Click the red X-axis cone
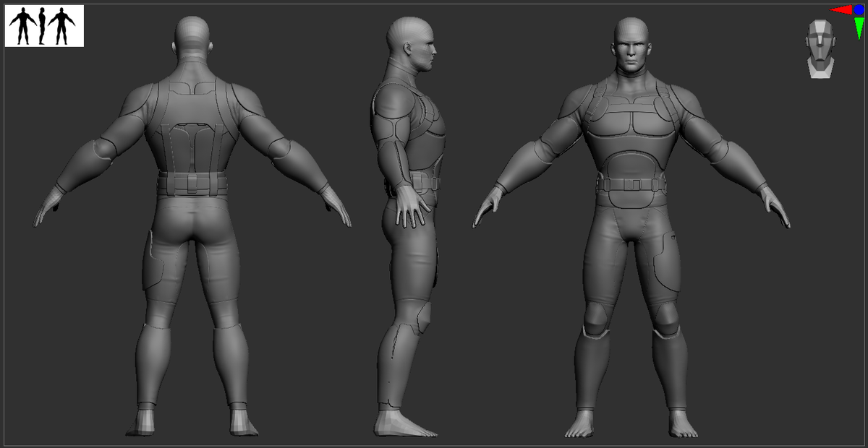 click(841, 10)
